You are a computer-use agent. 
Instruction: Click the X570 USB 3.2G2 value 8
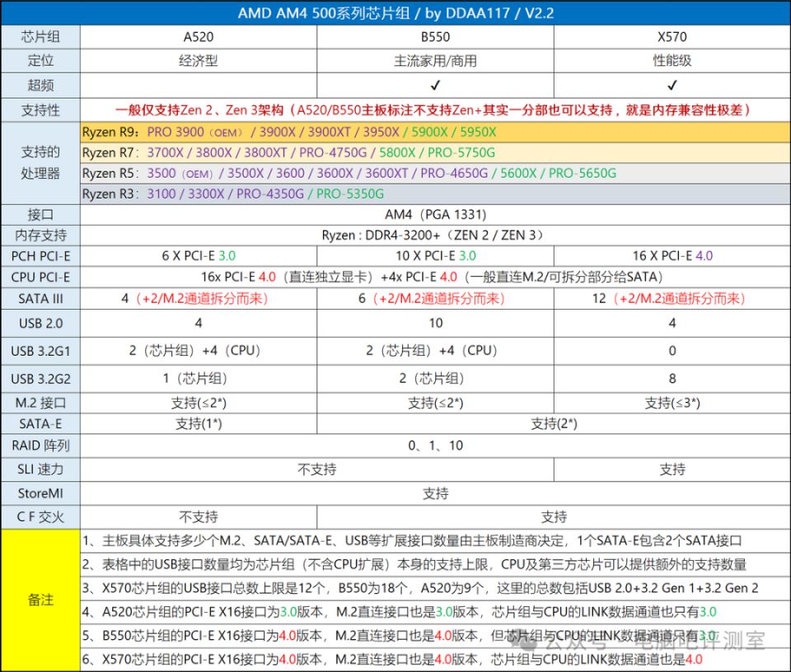[672, 379]
